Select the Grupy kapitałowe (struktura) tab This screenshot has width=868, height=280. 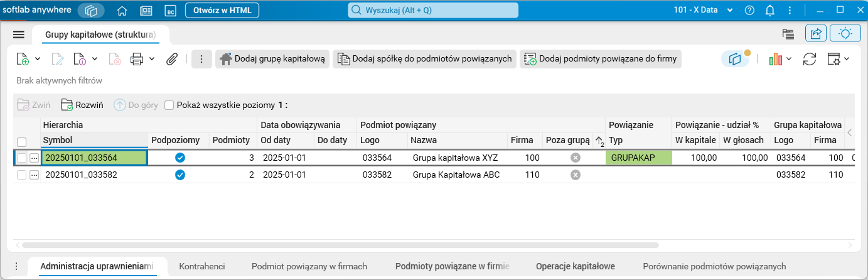[100, 35]
